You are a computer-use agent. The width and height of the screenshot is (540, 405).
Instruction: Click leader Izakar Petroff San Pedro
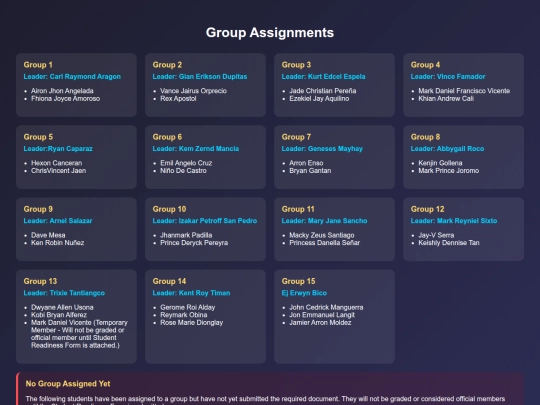pyautogui.click(x=218, y=221)
